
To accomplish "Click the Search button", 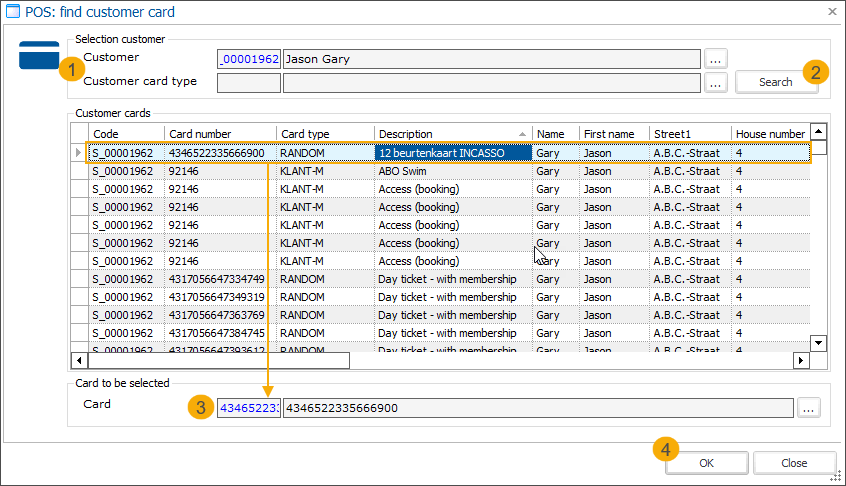I will coord(776,82).
